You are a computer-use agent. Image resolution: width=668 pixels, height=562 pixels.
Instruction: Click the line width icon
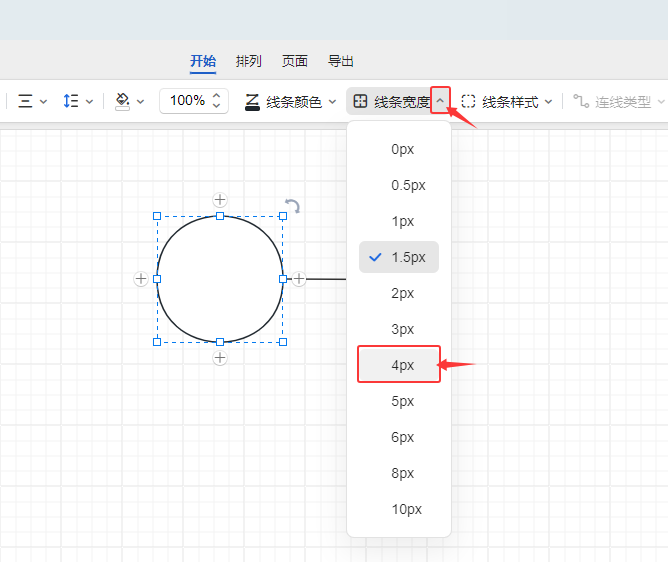click(361, 101)
